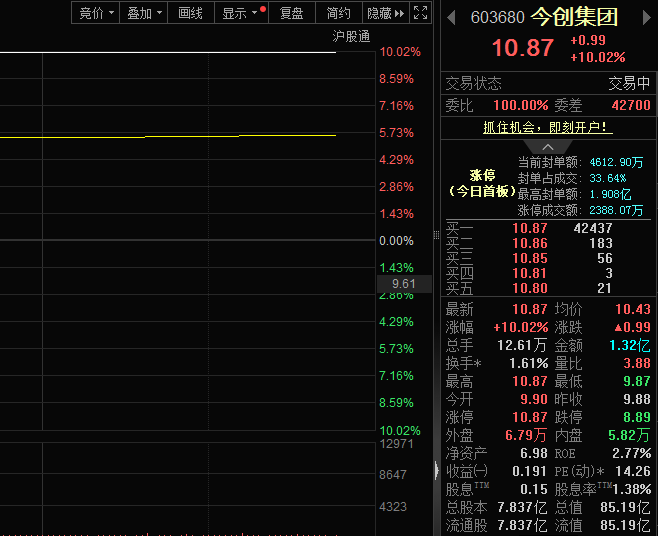Click the side panel collapse arrow near 收益
658x536 pixels.
pos(436,470)
